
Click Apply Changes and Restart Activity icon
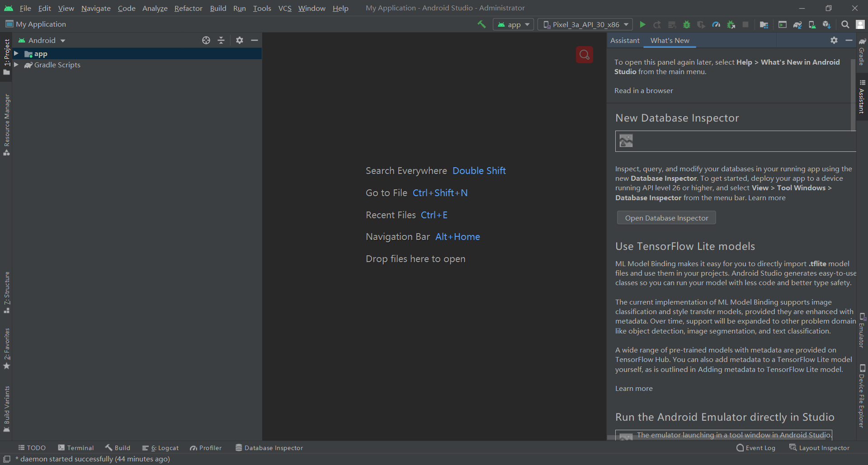[x=657, y=24]
